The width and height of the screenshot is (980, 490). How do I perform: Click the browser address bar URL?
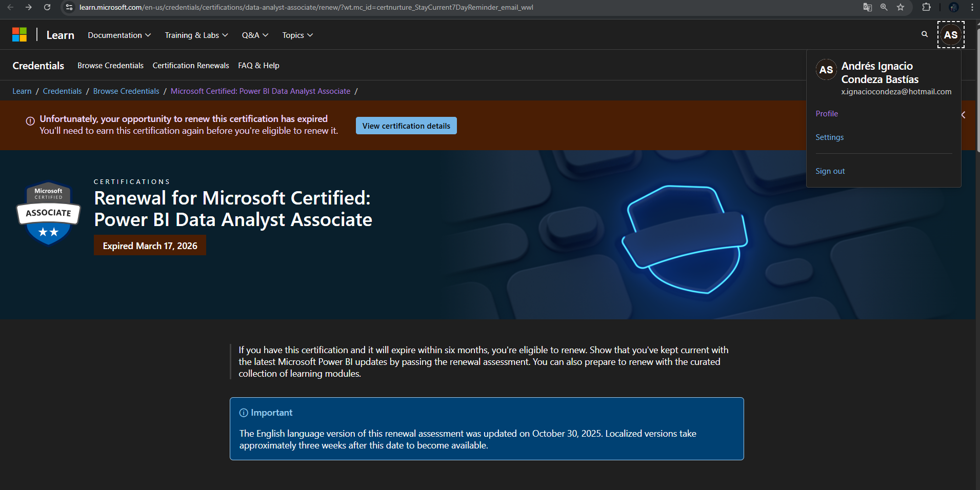[306, 7]
